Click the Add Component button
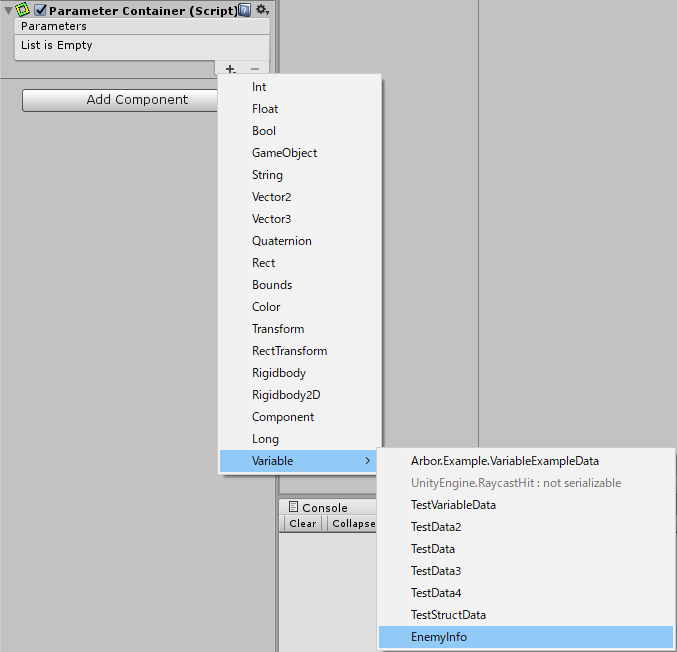Image resolution: width=677 pixels, height=652 pixels. point(120,100)
